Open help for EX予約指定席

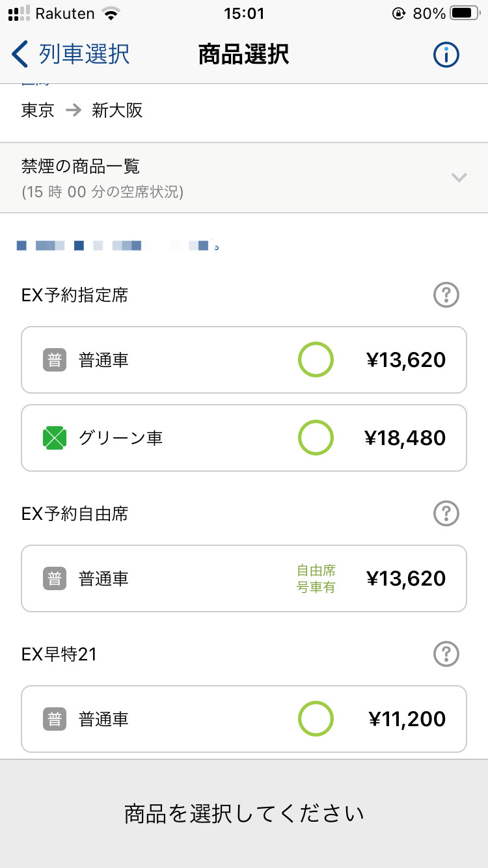pyautogui.click(x=446, y=295)
